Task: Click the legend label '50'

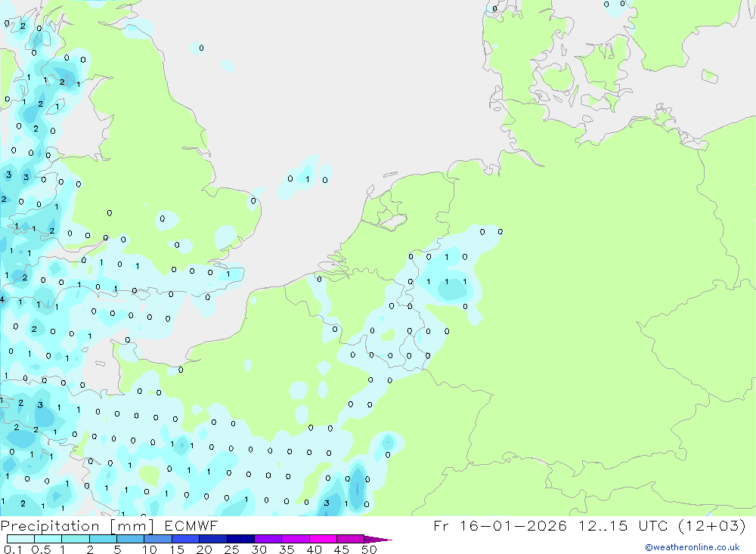Action: point(370,549)
